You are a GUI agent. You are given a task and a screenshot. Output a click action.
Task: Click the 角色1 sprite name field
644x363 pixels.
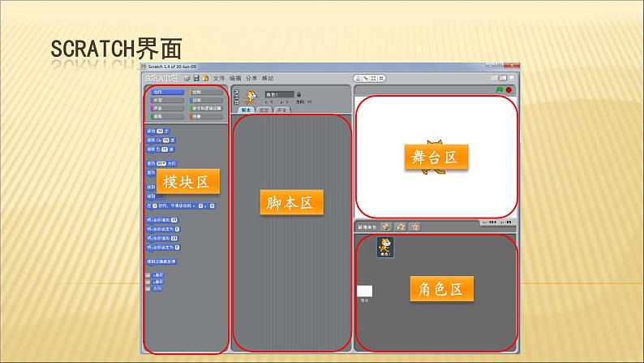point(279,94)
